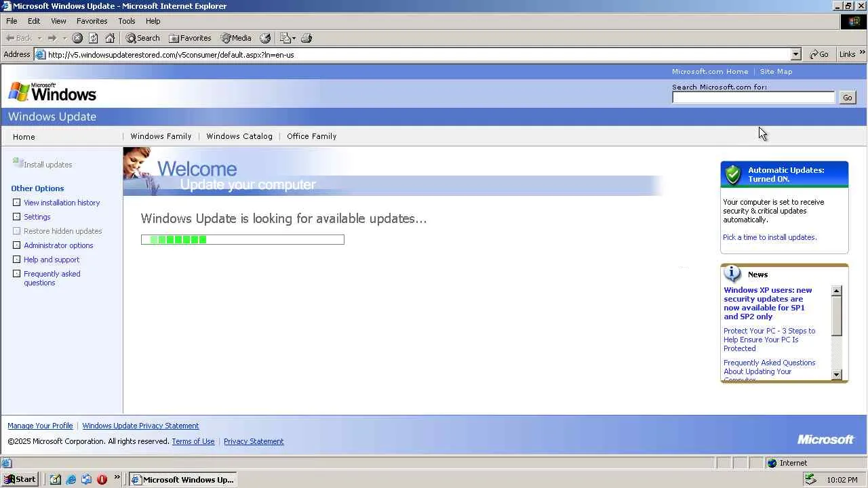Screen dimensions: 868x488
Task: Click the Forward arrow toolbar button
Action: tap(52, 38)
